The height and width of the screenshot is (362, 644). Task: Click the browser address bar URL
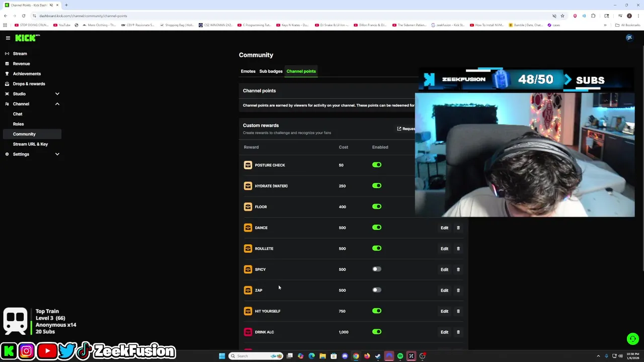pos(83,16)
